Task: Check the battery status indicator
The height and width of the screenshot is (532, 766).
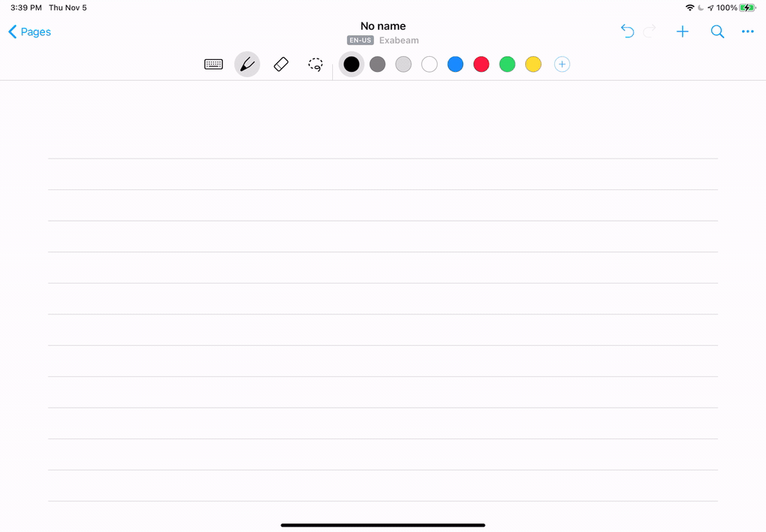Action: click(x=747, y=7)
